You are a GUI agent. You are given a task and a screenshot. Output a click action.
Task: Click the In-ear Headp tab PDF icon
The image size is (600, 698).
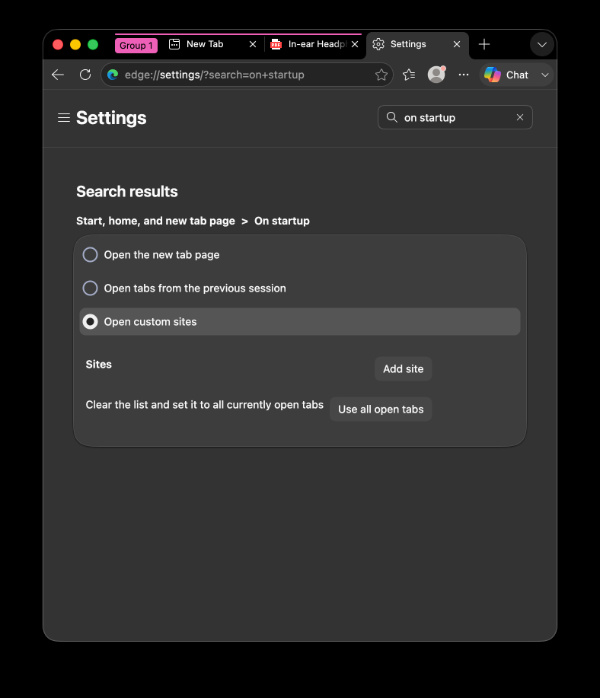coord(276,44)
